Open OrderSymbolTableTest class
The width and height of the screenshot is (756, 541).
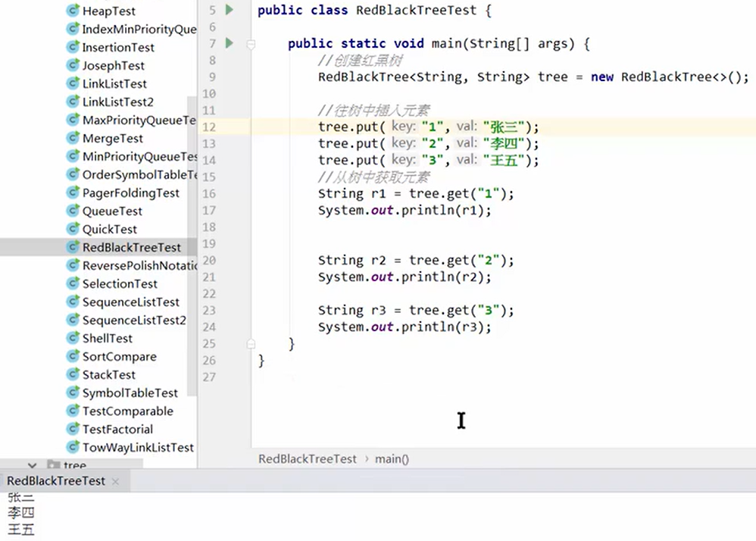(140, 174)
